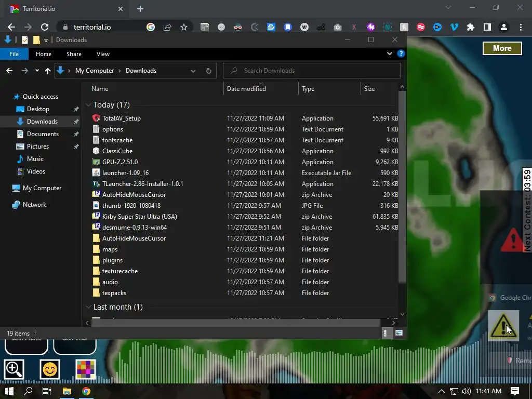Click the Search Downloads field
Screen dimensions: 532x399
pyautogui.click(x=312, y=71)
